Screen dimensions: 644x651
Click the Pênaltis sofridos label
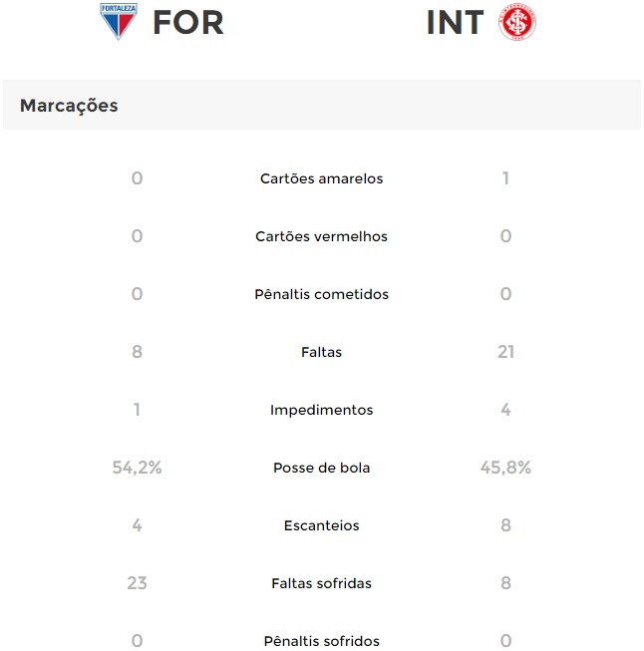[321, 641]
